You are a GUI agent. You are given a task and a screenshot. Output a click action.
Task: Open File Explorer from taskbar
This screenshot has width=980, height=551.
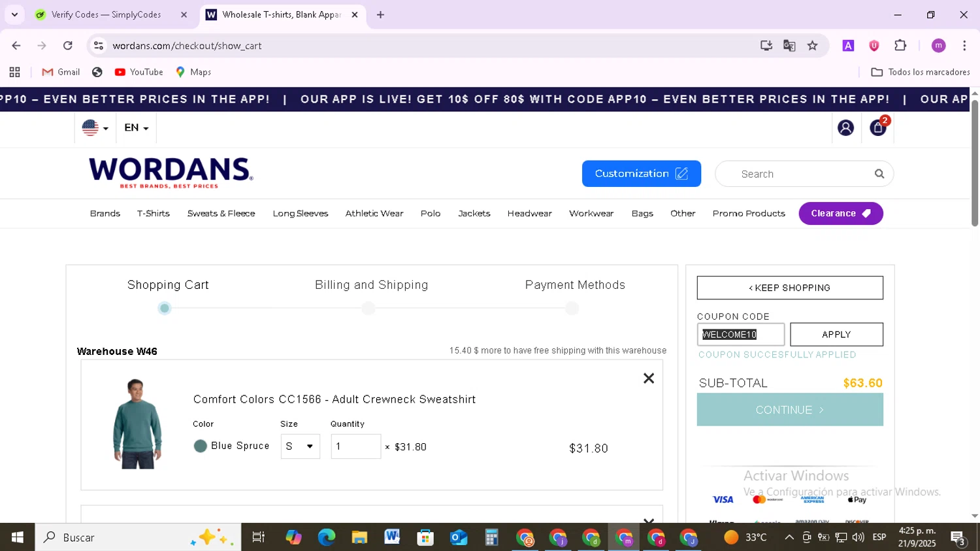(x=359, y=537)
